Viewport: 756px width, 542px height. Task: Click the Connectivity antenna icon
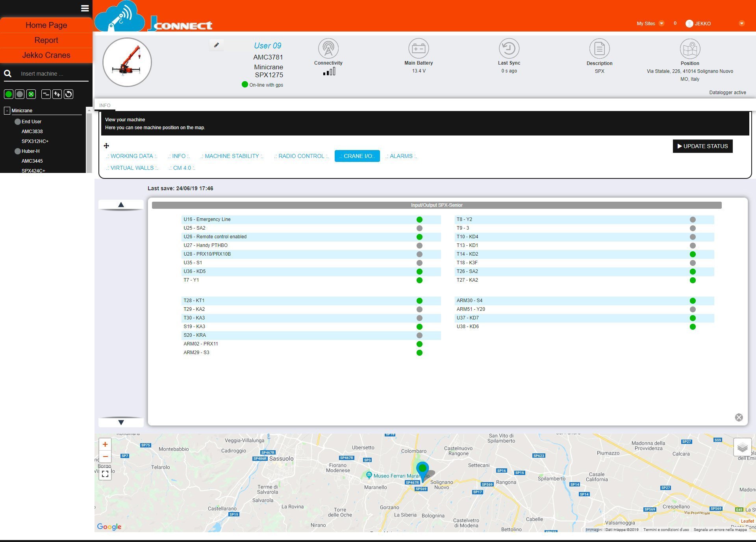[328, 48]
